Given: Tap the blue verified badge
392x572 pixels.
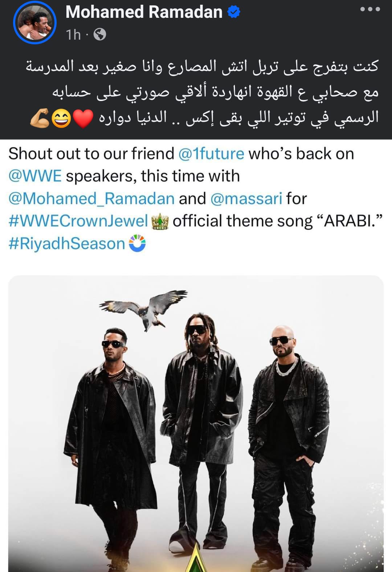Looking at the screenshot, I should point(234,12).
